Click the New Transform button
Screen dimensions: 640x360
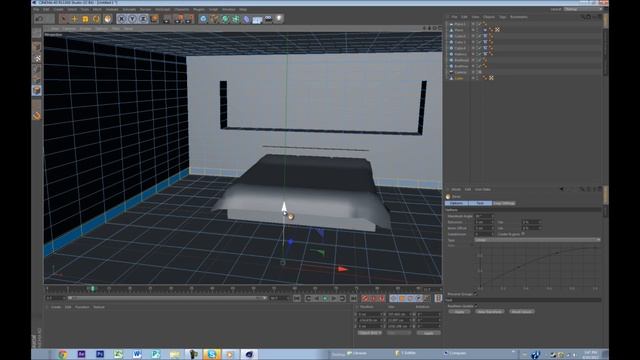[x=489, y=311]
